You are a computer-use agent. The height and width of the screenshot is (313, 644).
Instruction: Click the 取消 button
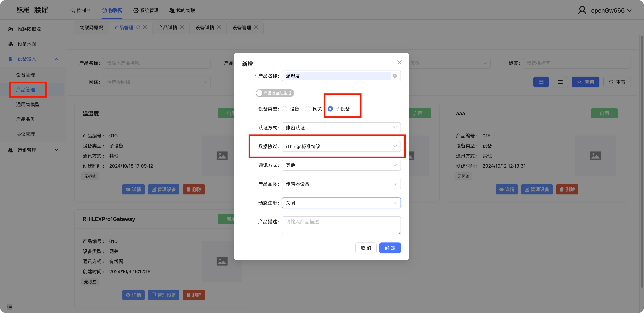click(x=366, y=248)
